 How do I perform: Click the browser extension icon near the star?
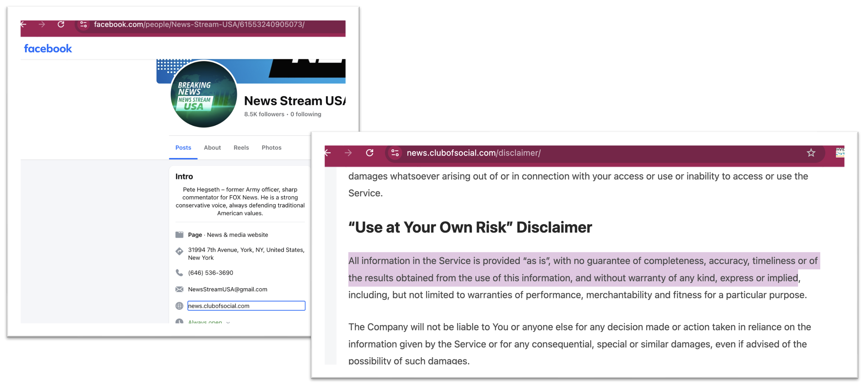(x=840, y=153)
